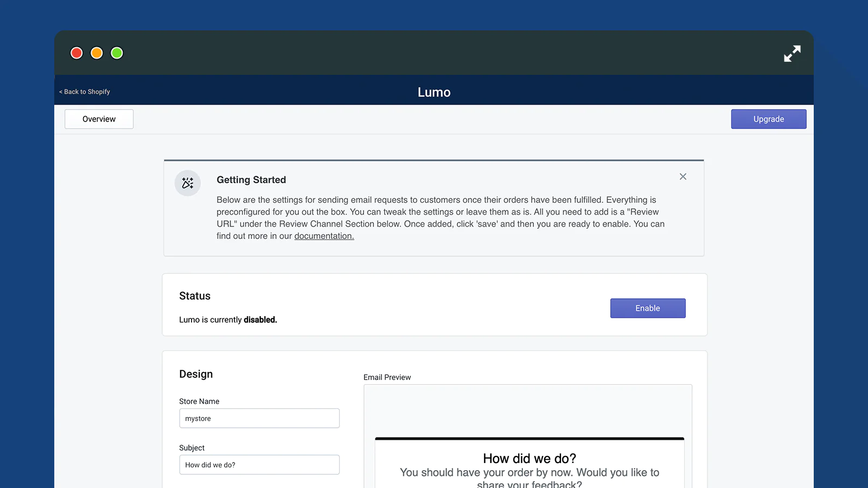Click the green window maximize dot
Viewport: 868px width, 488px height.
point(117,53)
